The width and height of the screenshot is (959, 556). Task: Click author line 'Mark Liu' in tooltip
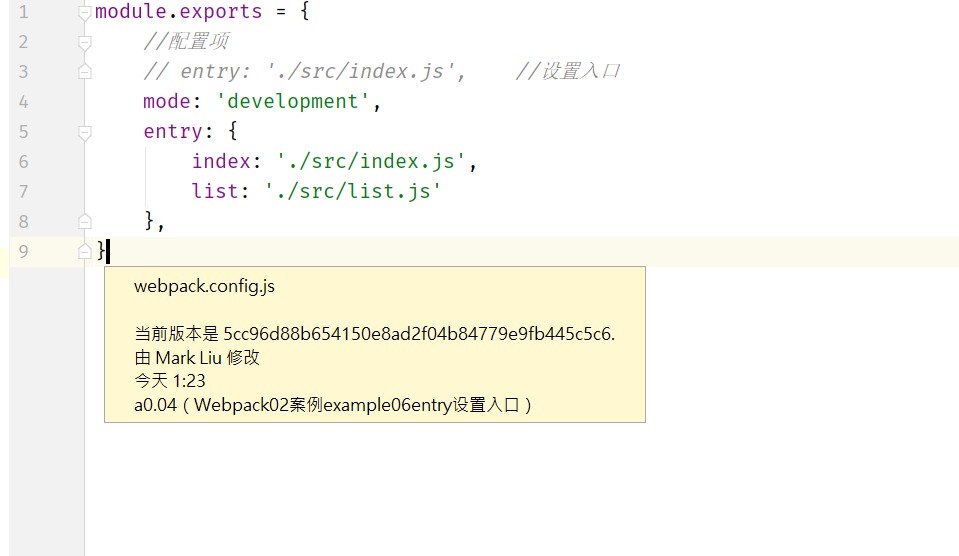pos(197,358)
